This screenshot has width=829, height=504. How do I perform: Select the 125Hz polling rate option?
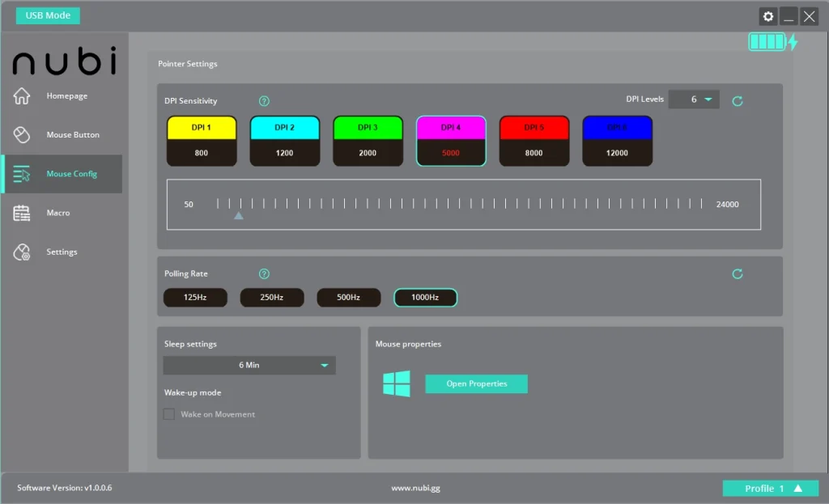pyautogui.click(x=195, y=298)
